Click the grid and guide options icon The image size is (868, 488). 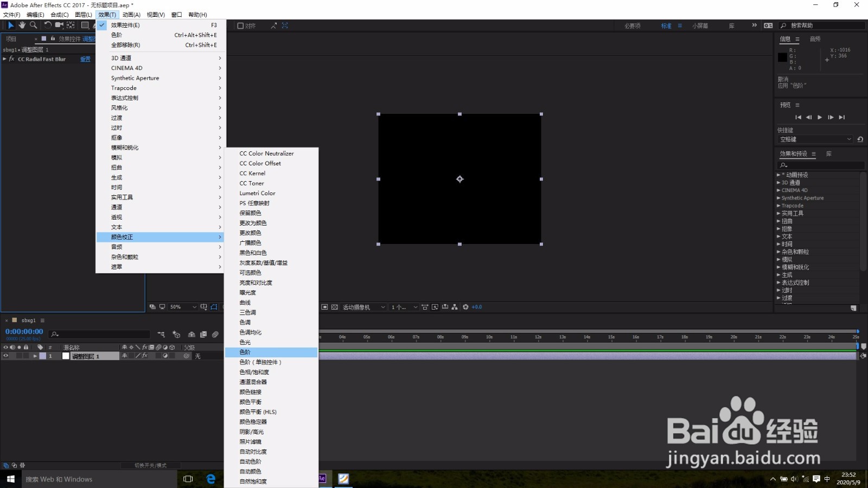click(203, 307)
